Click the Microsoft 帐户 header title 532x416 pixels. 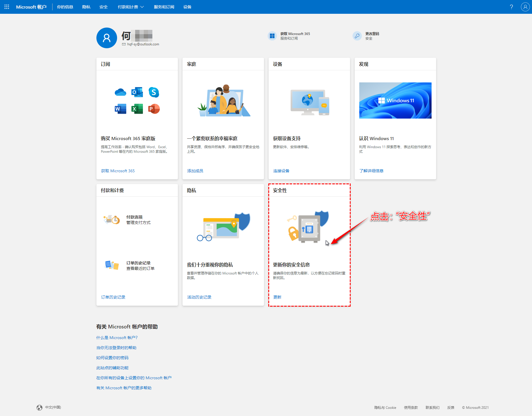[x=31, y=7]
